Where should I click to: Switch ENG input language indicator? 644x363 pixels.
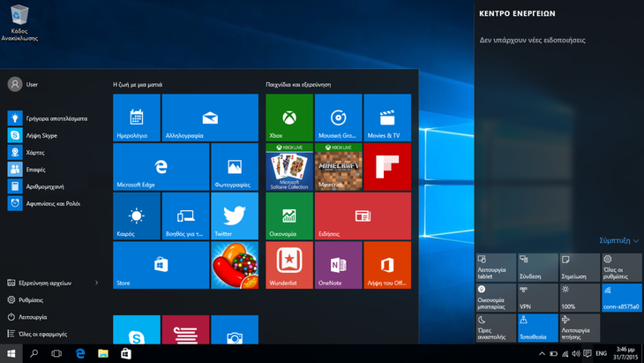click(x=602, y=353)
